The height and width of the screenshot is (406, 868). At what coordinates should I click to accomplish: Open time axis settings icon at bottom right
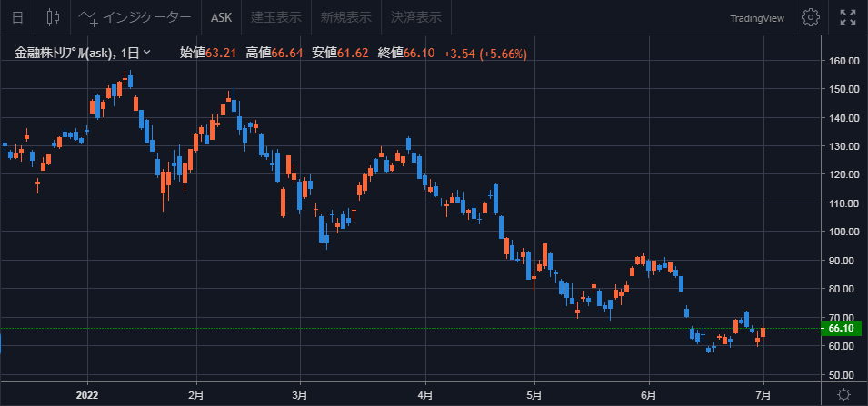click(x=843, y=394)
